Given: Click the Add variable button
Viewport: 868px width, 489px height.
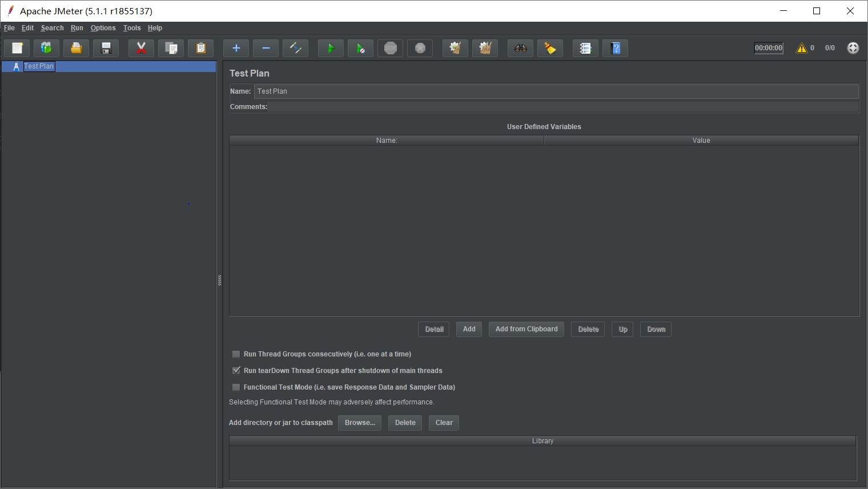Looking at the screenshot, I should tap(469, 330).
